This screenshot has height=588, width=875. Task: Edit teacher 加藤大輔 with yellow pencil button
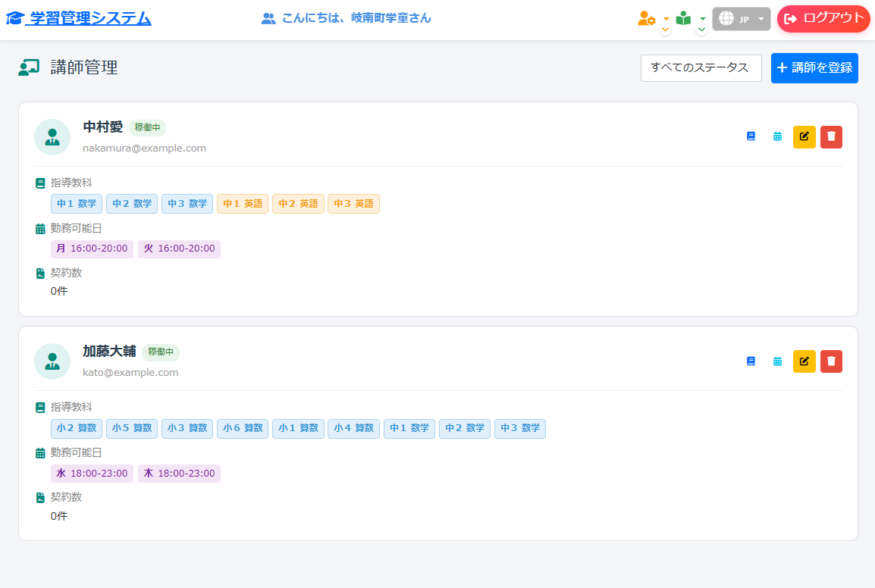pos(804,361)
